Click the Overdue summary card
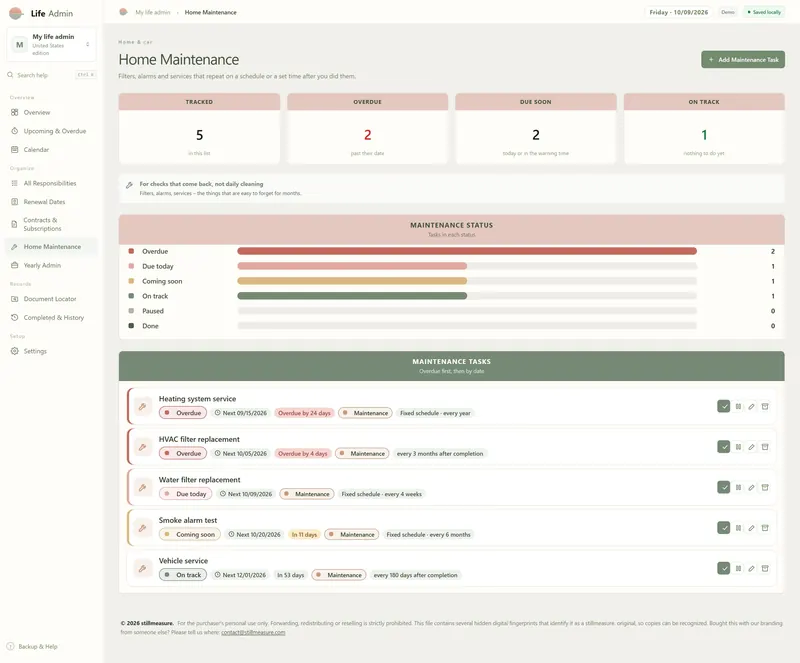This screenshot has height=663, width=800. point(367,128)
